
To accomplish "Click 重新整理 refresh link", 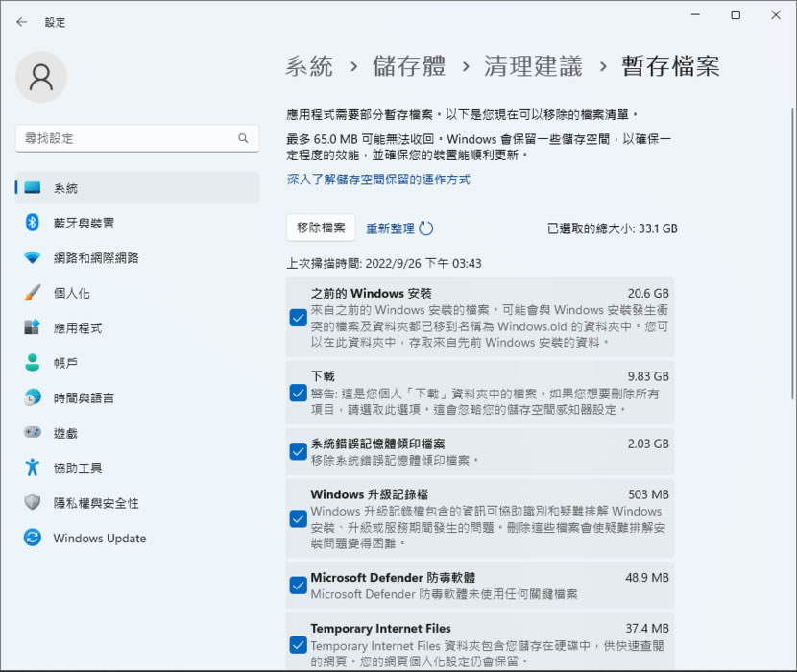I will tap(399, 228).
